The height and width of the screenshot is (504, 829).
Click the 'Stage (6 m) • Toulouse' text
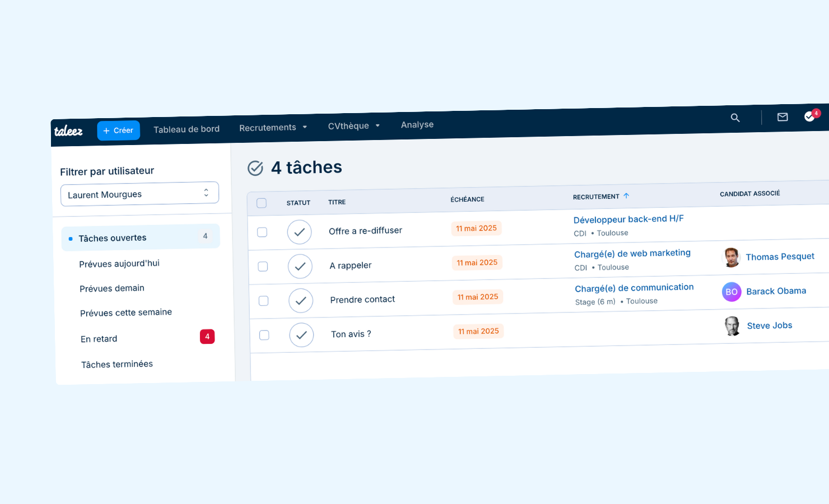coord(616,301)
